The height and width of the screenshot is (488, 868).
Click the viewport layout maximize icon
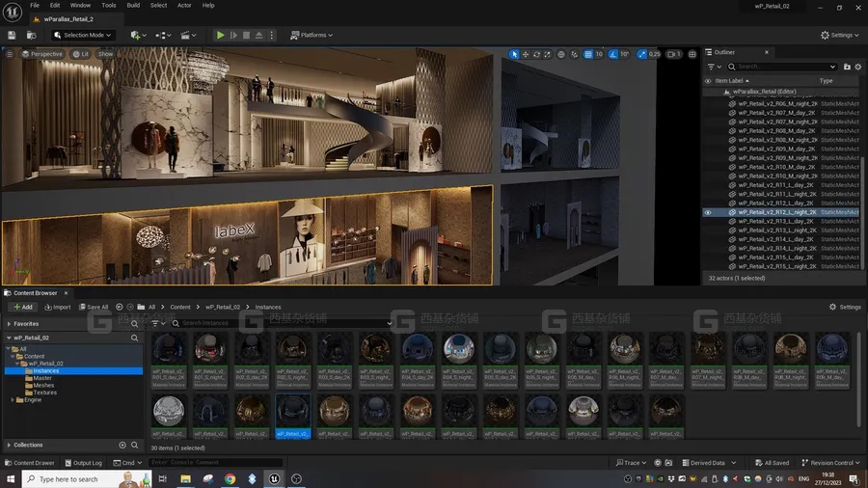(692, 54)
